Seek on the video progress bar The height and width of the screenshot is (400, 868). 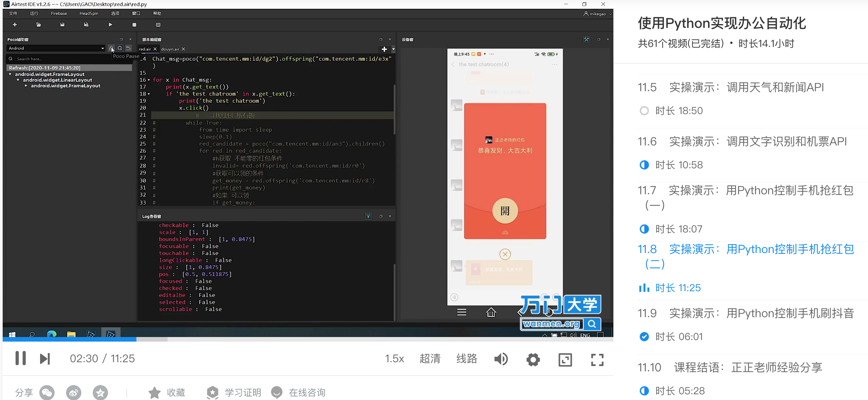pyautogui.click(x=308, y=339)
